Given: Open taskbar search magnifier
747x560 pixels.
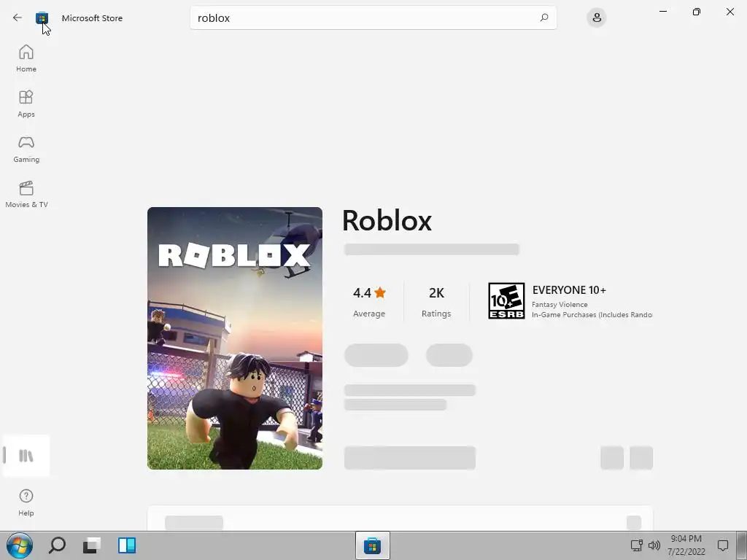Looking at the screenshot, I should pyautogui.click(x=57, y=545).
